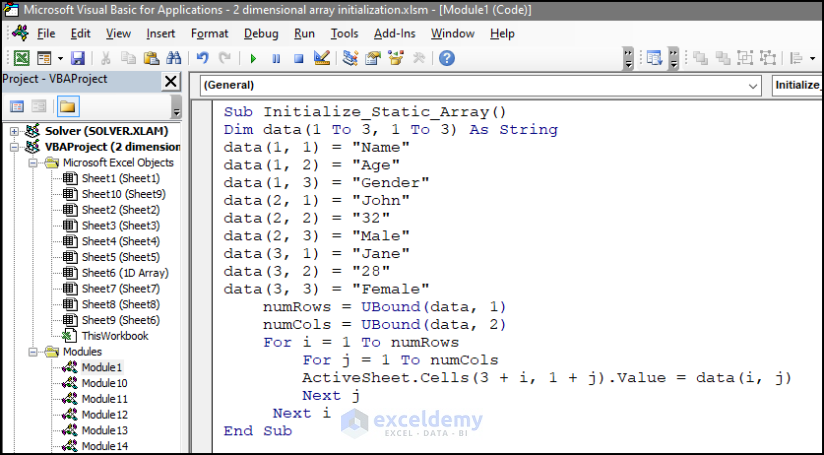Screen dimensions: 824x455
Task: Close the Project - VBAProject pane
Action: [170, 81]
